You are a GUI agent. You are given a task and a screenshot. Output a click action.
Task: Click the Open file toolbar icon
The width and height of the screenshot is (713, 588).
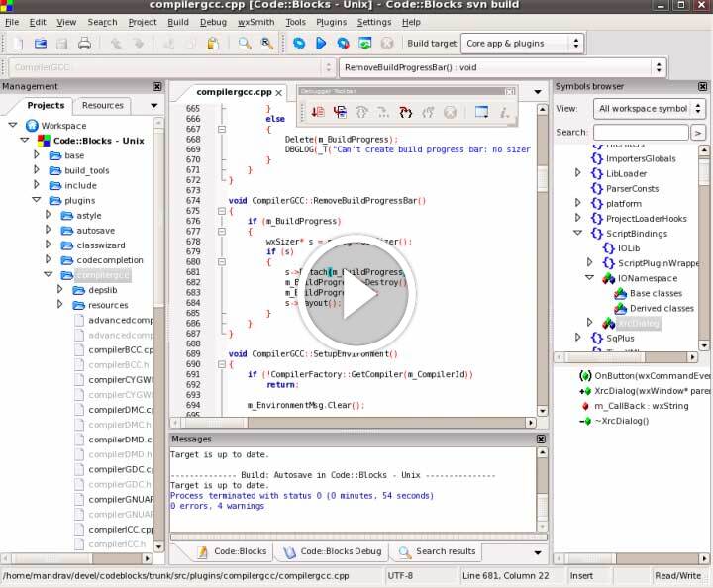pyautogui.click(x=41, y=44)
